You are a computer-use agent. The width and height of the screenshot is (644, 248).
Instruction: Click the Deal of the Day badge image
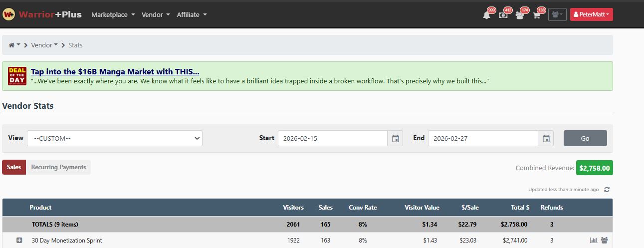point(17,76)
